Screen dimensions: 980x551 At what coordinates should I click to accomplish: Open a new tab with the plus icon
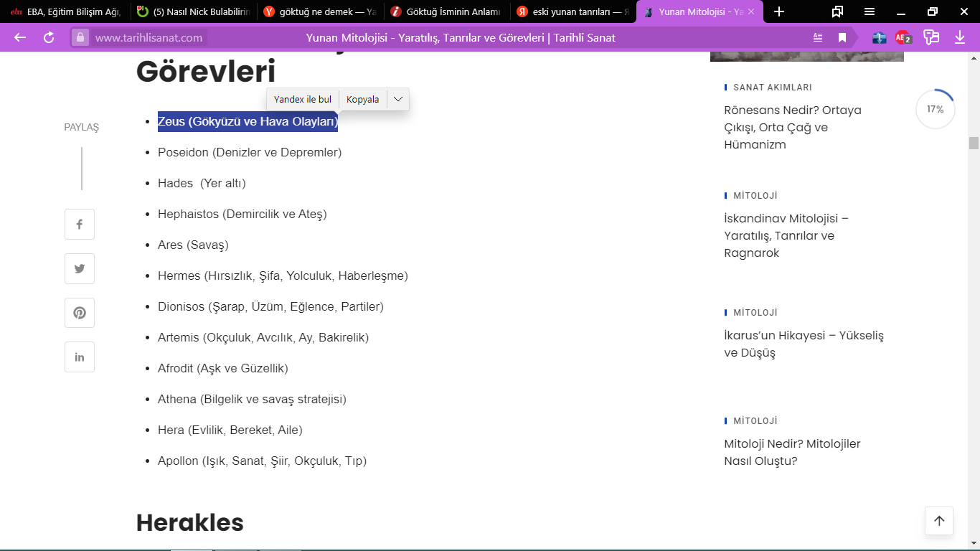pos(779,11)
